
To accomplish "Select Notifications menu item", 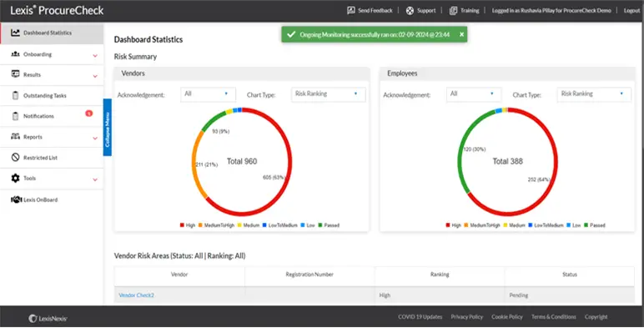I will [x=52, y=116].
